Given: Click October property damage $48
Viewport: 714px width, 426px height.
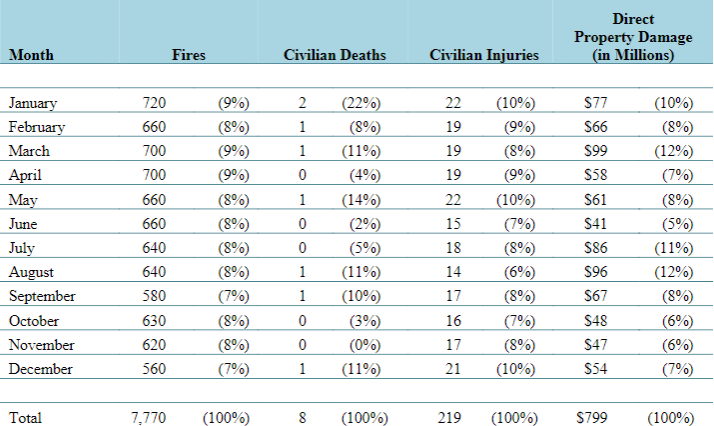Looking at the screenshot, I should [x=596, y=320].
